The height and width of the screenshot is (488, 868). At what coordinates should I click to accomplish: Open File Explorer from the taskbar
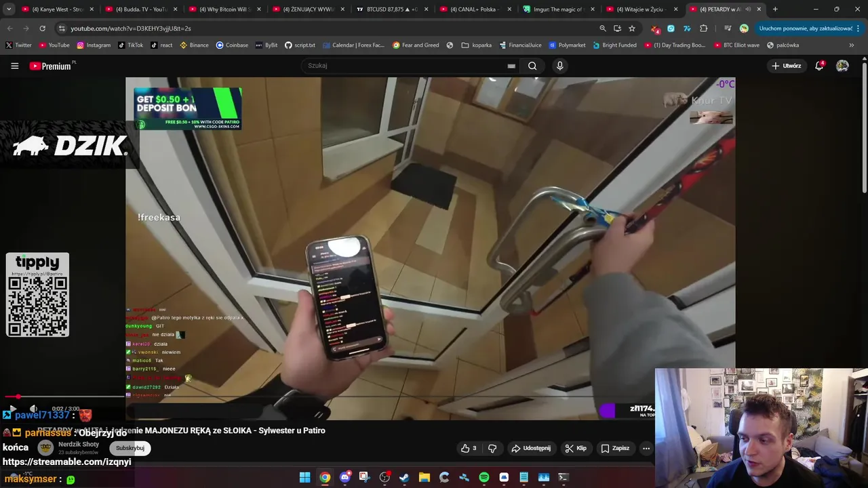[x=424, y=477]
